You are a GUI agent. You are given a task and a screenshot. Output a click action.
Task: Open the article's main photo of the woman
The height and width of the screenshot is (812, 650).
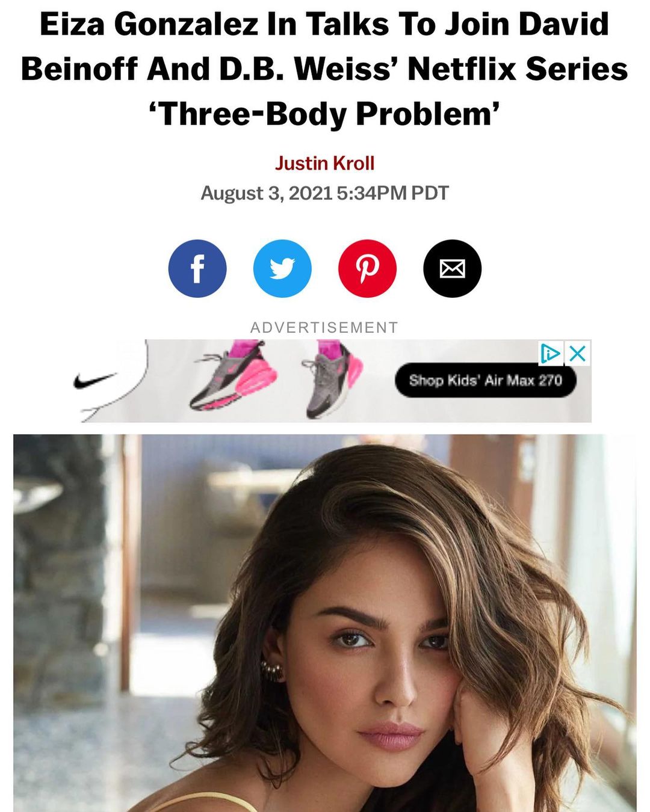click(x=325, y=623)
